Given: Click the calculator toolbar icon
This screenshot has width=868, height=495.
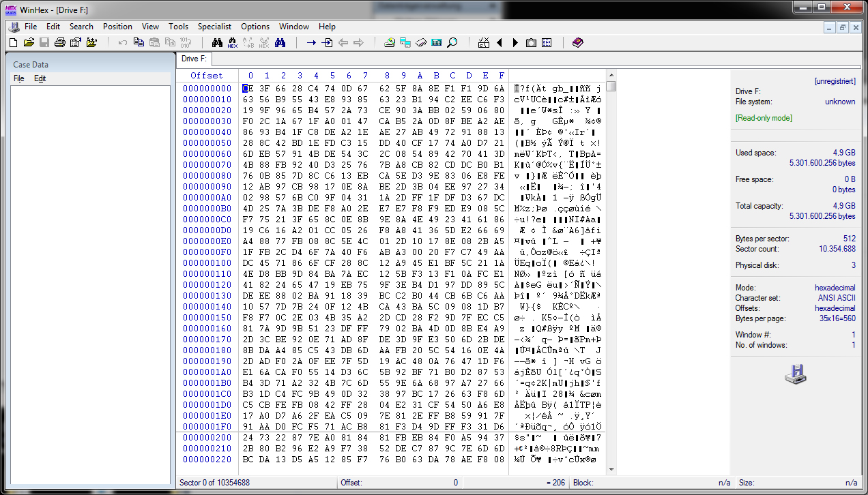Looking at the screenshot, I should tap(437, 43).
